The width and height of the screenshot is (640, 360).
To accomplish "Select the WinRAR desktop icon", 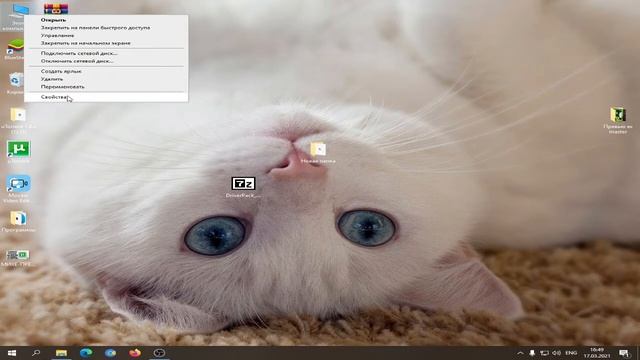I will tap(56, 8).
